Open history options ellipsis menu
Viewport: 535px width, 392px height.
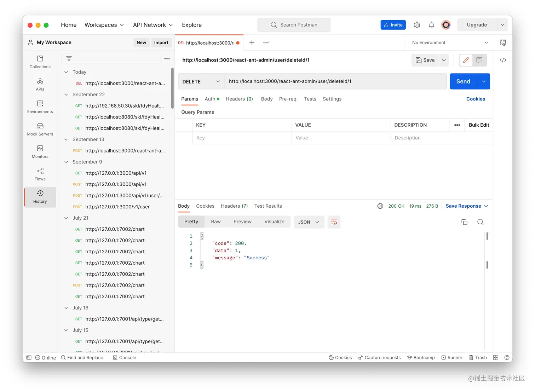point(167,58)
